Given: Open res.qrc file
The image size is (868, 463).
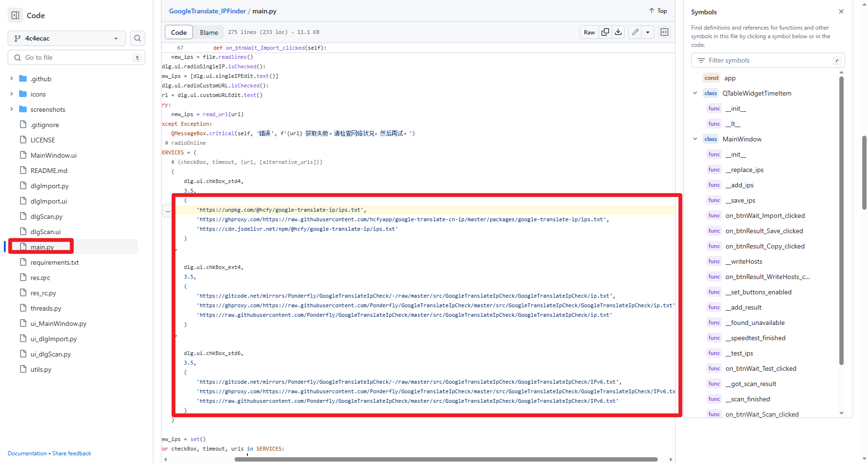Looking at the screenshot, I should (40, 278).
